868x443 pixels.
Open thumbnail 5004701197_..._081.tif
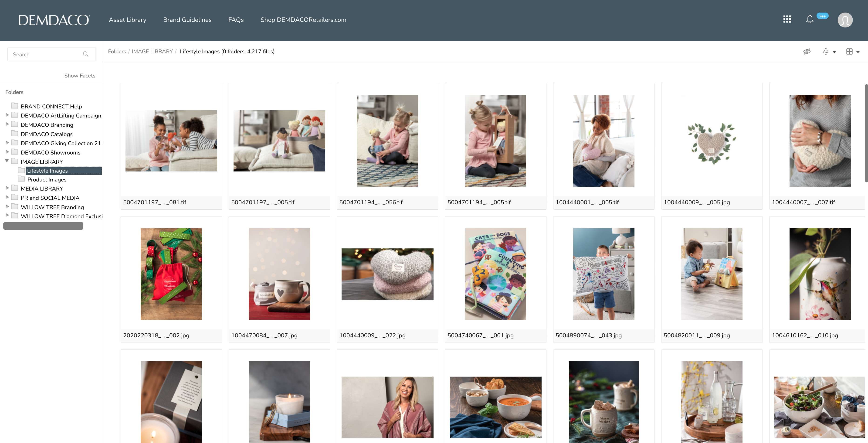pos(171,141)
